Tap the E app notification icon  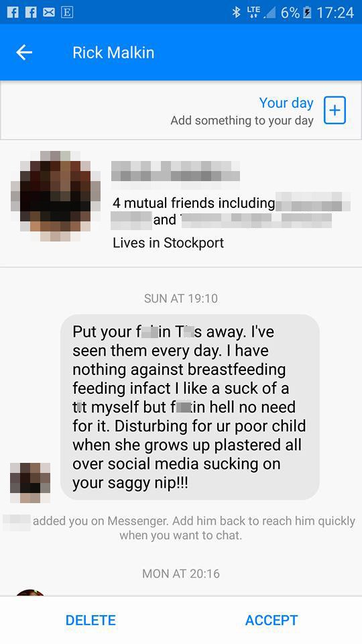[x=67, y=12]
